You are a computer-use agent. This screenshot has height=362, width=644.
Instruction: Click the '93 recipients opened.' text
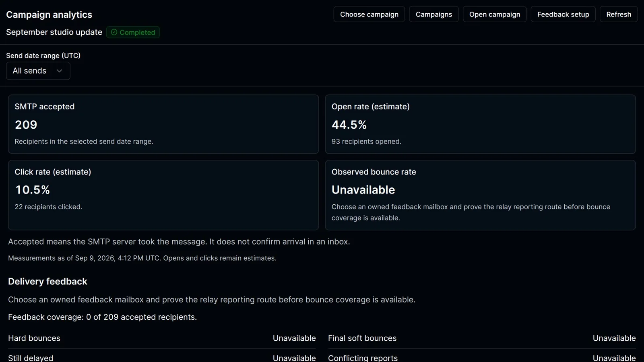click(x=366, y=142)
